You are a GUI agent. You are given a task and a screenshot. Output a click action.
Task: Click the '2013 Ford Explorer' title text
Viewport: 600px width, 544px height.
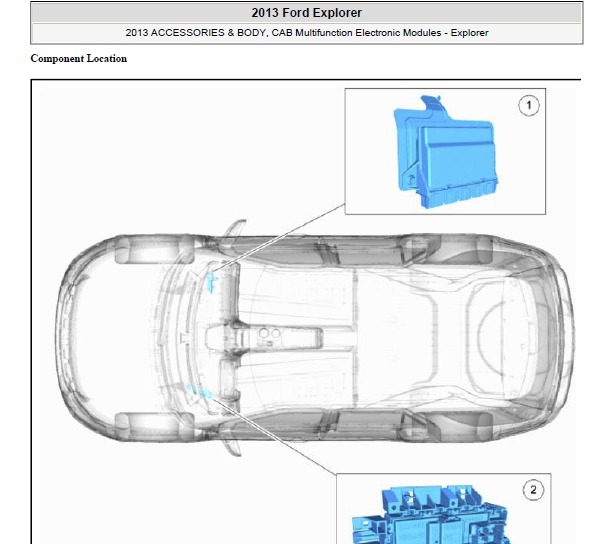[x=307, y=13]
